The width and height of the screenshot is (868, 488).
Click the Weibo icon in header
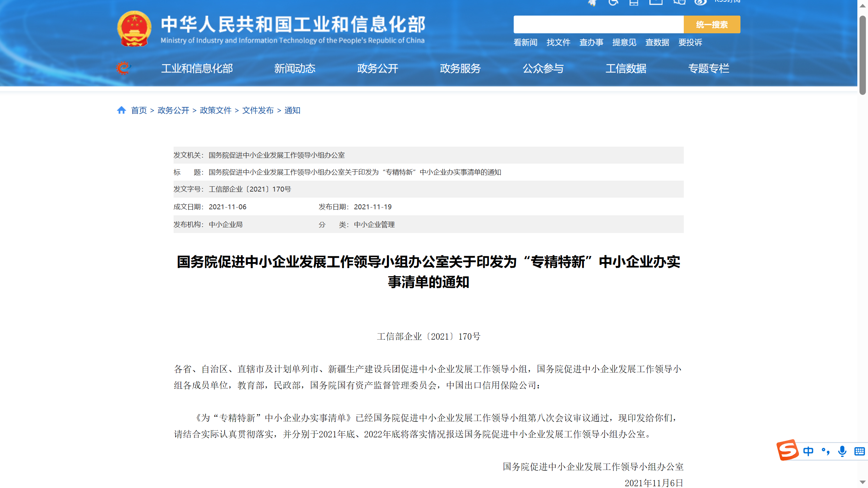pos(700,2)
